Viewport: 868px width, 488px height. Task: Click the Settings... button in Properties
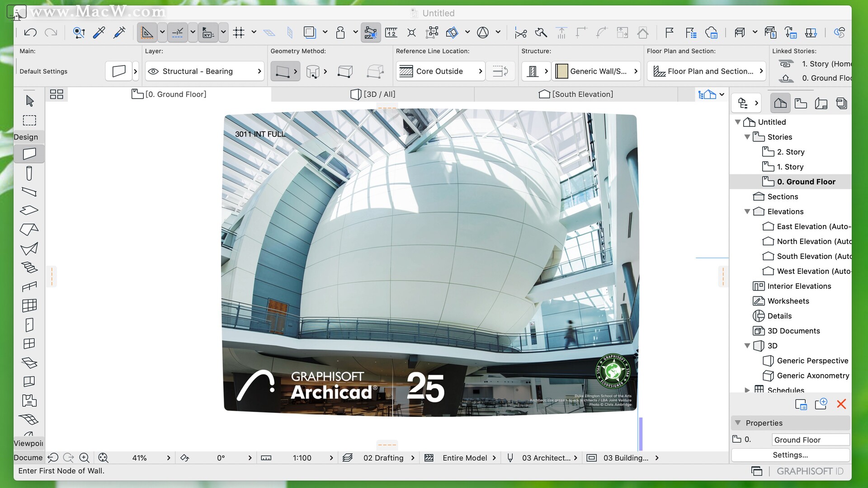point(790,455)
